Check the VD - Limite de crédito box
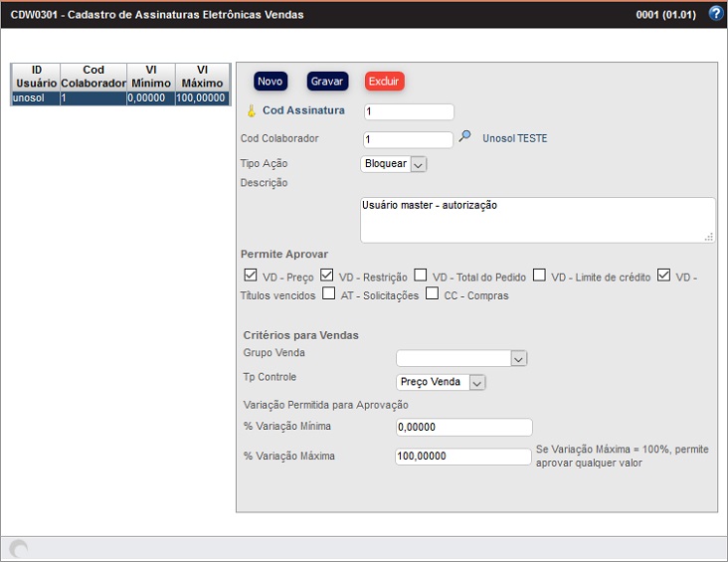 pyautogui.click(x=539, y=276)
